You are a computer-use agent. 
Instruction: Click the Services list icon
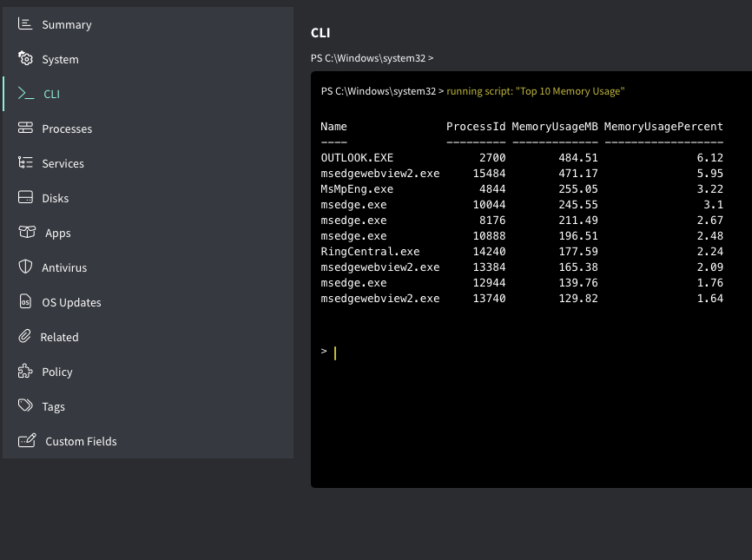pos(25,162)
